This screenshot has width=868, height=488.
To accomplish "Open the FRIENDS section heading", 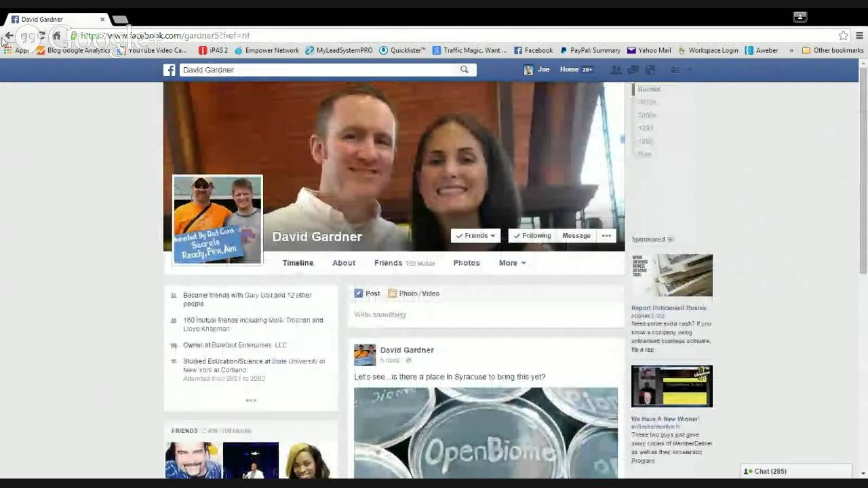I will (184, 431).
